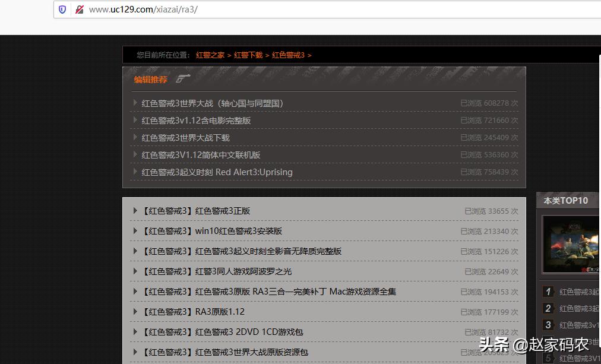Image resolution: width=601 pixels, height=364 pixels.
Task: Click rank 3 badge in TOP10 list
Action: coord(548,325)
